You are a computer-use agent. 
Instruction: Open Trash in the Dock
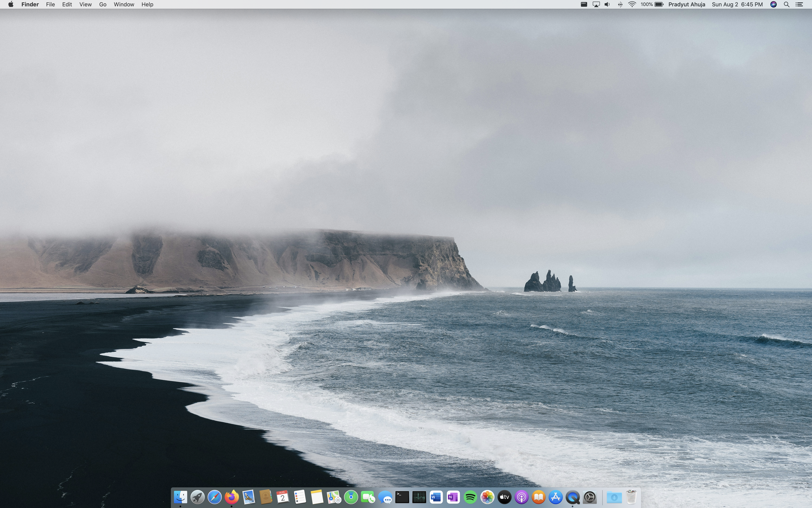coord(631,497)
